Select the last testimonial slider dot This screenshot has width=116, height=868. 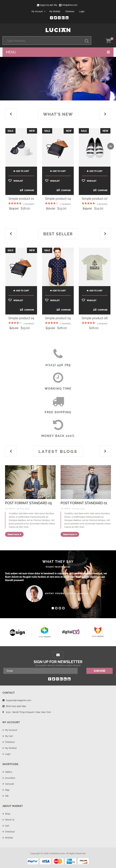[x=63, y=608]
